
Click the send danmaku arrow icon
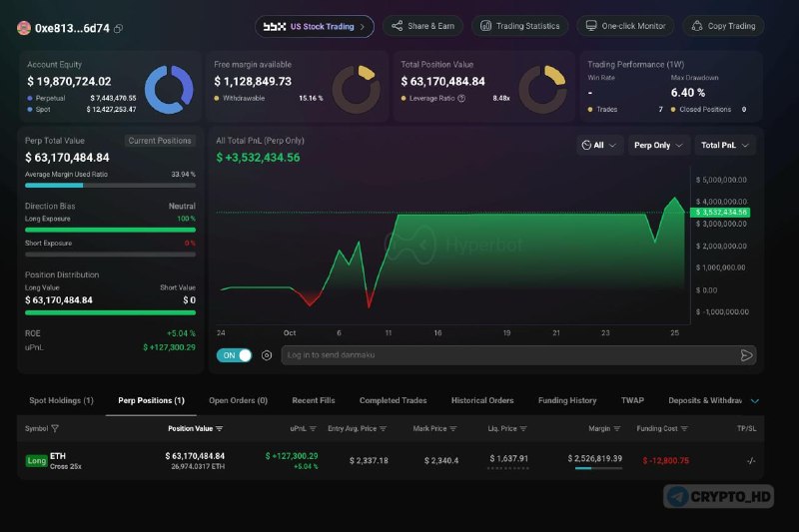point(746,355)
